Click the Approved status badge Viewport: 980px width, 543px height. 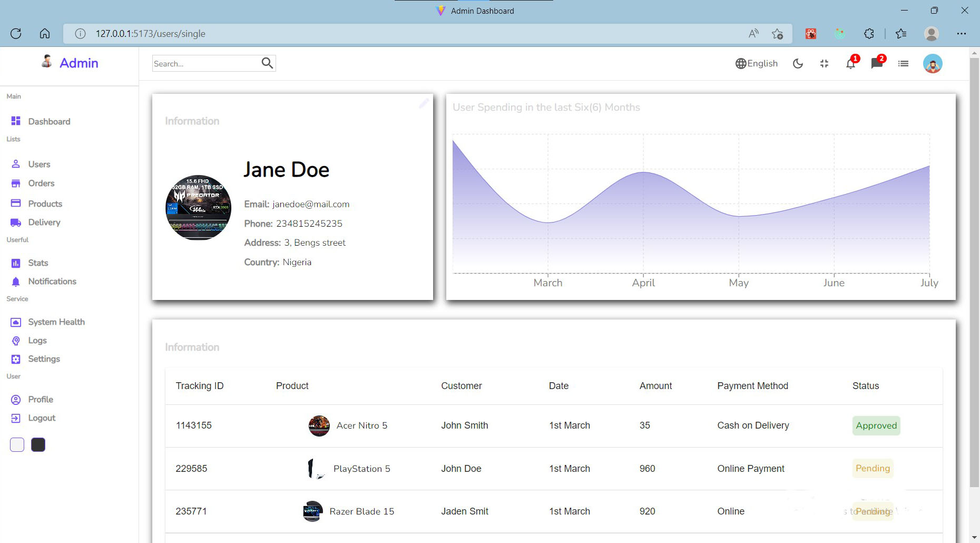coord(876,425)
